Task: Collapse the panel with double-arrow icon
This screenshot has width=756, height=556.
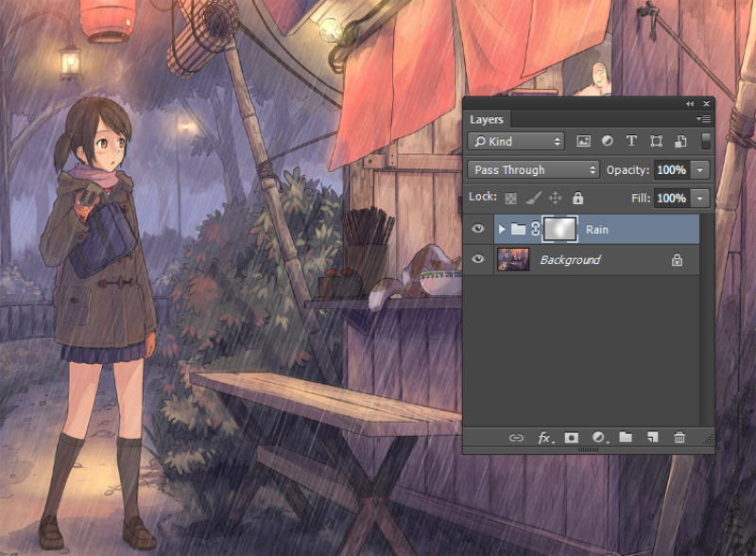Action: [690, 104]
